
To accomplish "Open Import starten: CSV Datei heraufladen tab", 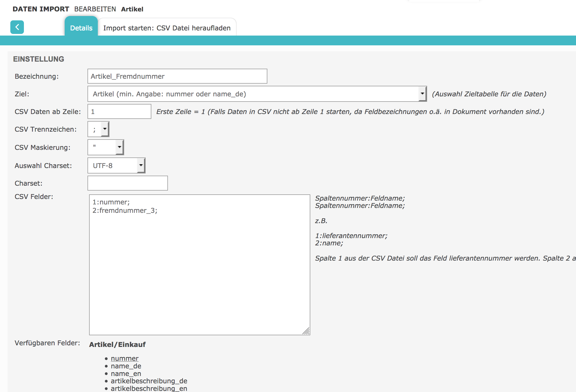I will [167, 28].
